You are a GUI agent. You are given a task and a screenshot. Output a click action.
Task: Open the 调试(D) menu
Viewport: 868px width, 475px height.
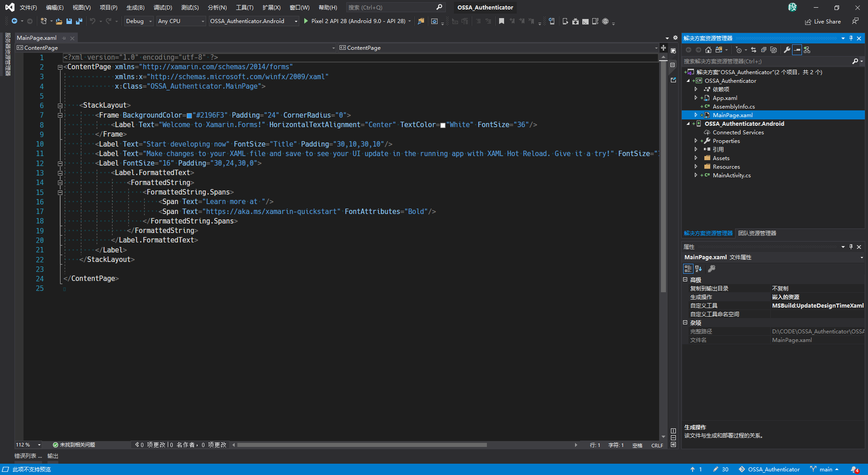point(163,8)
